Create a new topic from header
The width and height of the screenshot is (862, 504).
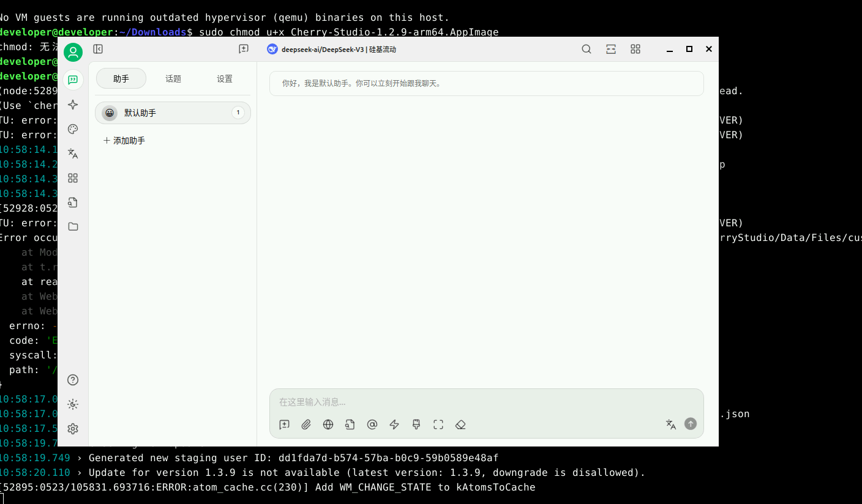click(x=244, y=49)
